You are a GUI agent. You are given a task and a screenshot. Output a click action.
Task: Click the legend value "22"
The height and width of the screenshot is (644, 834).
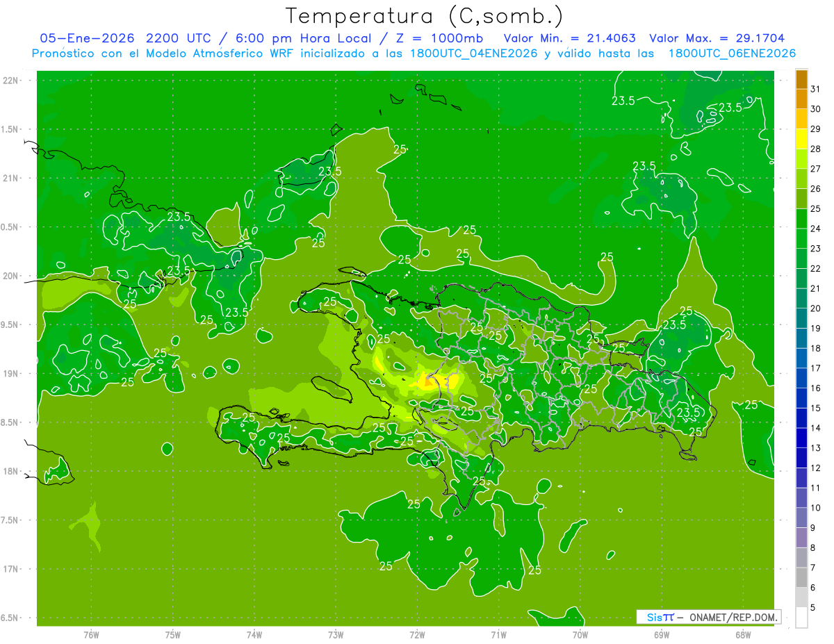[816, 268]
